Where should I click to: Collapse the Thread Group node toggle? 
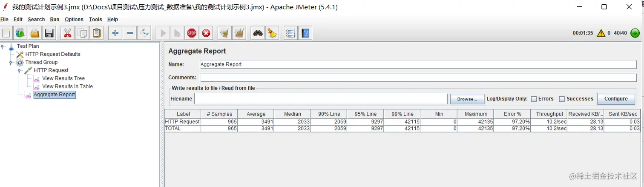[x=11, y=62]
